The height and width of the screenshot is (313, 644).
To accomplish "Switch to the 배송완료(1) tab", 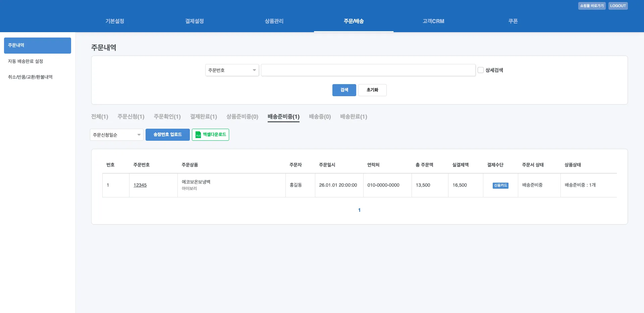I will [354, 117].
